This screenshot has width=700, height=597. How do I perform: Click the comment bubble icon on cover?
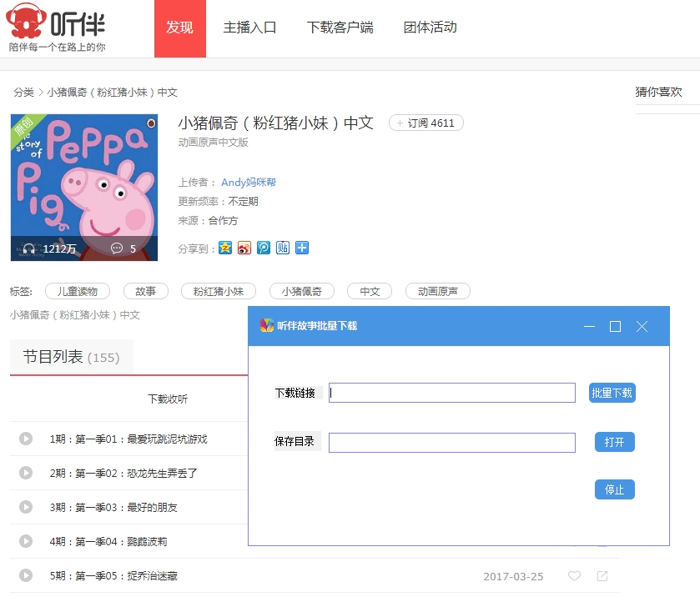coord(117,248)
